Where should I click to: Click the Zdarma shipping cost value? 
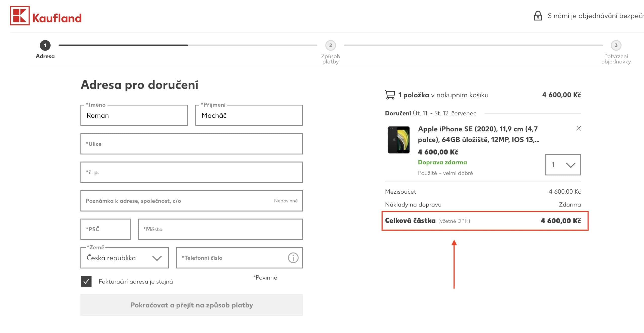(x=570, y=204)
